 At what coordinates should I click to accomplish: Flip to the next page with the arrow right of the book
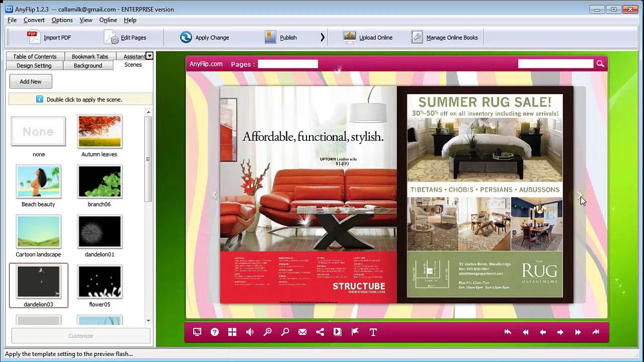point(579,195)
